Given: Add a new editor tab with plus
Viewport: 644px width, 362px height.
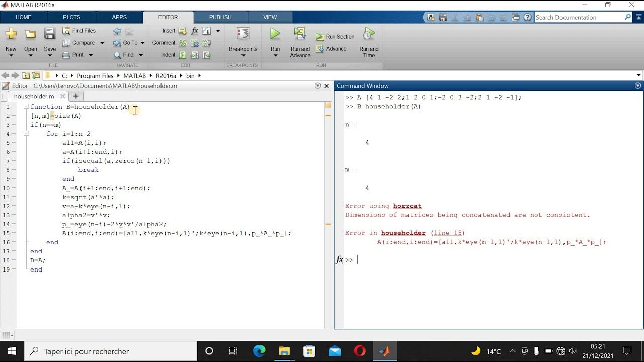Looking at the screenshot, I should 76,96.
